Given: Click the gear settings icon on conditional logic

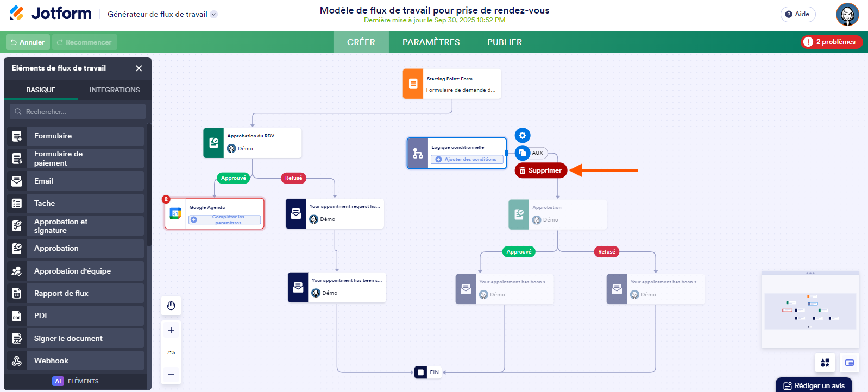Looking at the screenshot, I should [x=522, y=135].
